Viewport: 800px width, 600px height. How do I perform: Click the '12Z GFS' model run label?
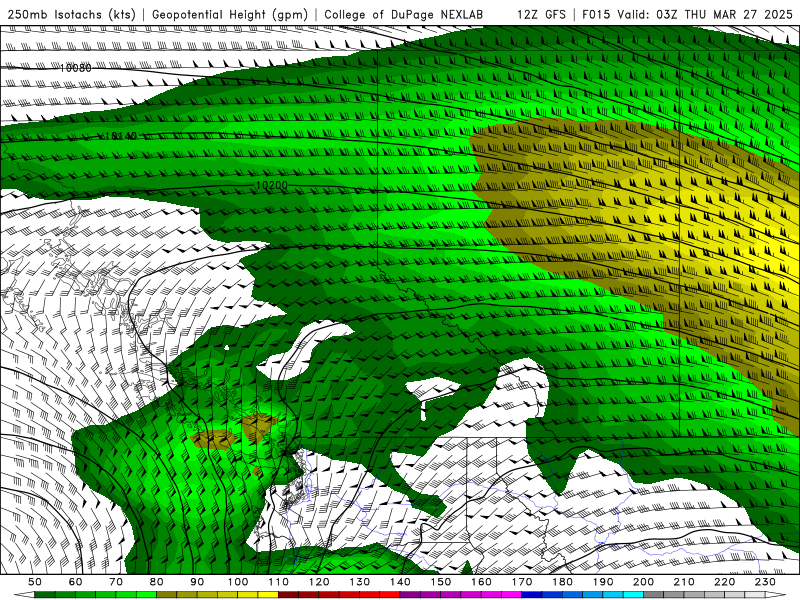point(541,14)
